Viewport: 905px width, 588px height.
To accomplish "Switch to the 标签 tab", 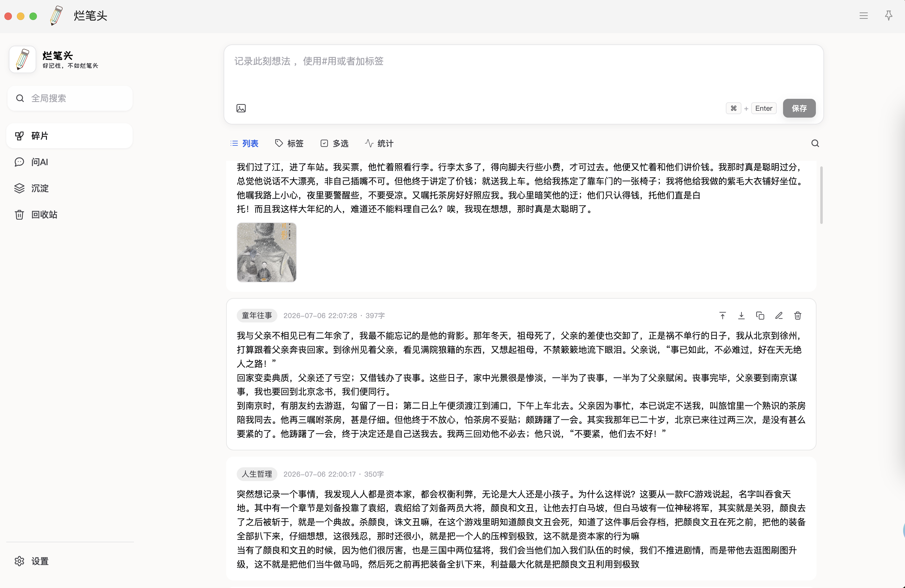I will click(289, 143).
